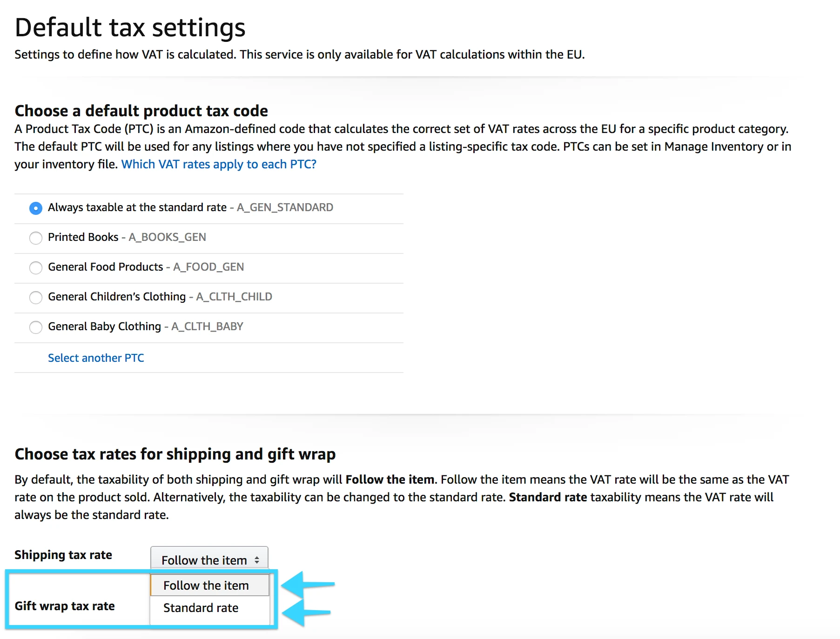Choose the General Food Products radio option
The width and height of the screenshot is (840, 639).
pos(36,267)
